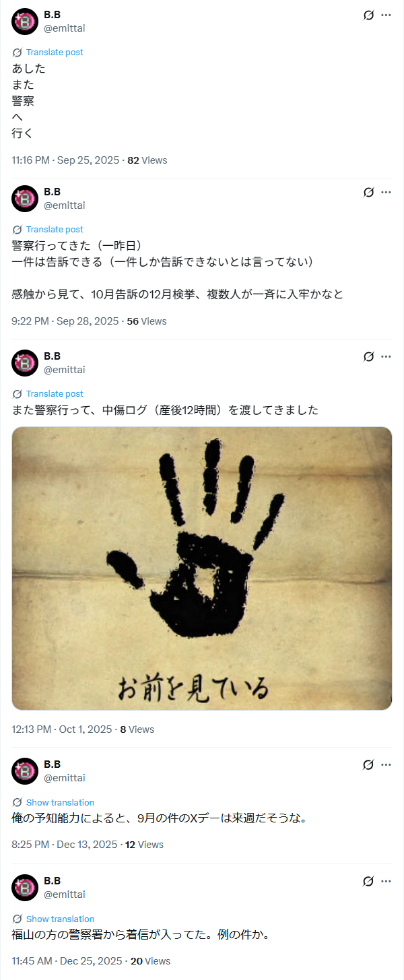
Task: Open more options on Dec 13 post
Action: click(386, 764)
